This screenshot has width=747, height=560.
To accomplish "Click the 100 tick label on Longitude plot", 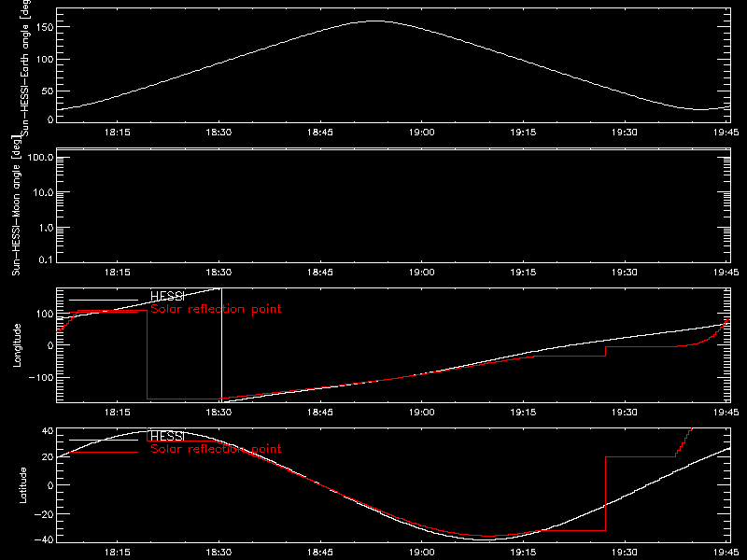I will [44, 314].
